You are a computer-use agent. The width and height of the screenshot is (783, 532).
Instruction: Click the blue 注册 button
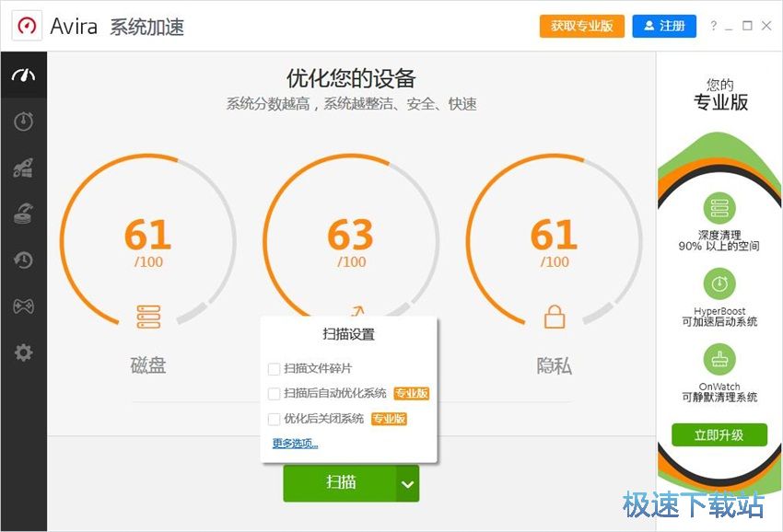tap(664, 26)
